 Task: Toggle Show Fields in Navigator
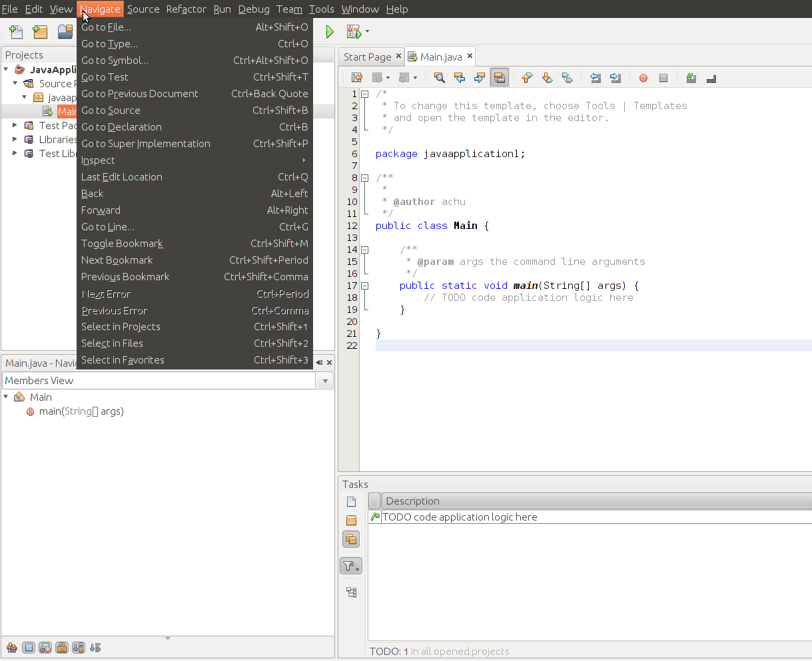(x=29, y=647)
